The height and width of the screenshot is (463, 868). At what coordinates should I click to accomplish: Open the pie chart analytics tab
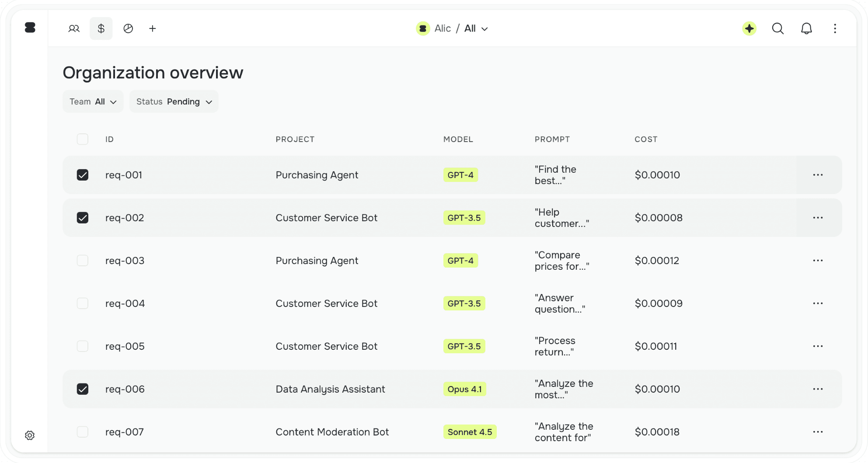(128, 28)
